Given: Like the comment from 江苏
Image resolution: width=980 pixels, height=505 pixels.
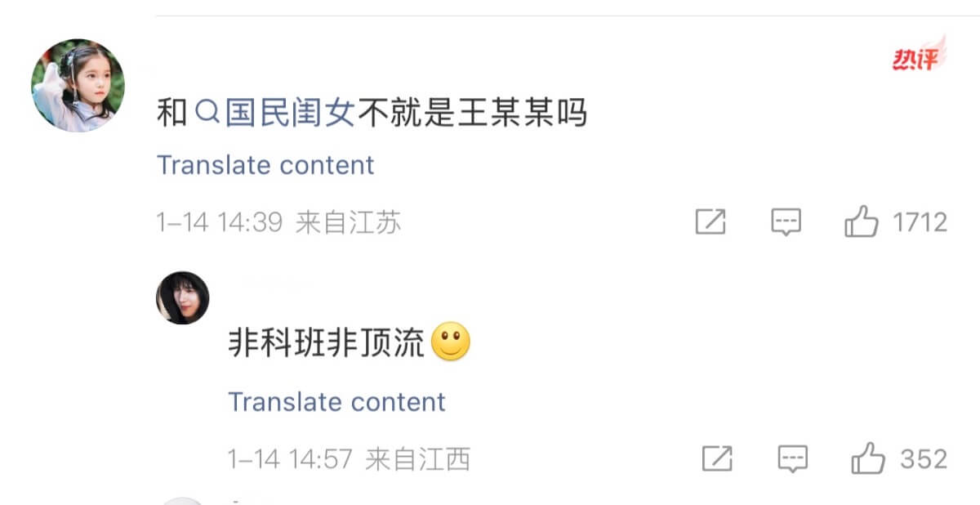Looking at the screenshot, I should click(x=862, y=221).
